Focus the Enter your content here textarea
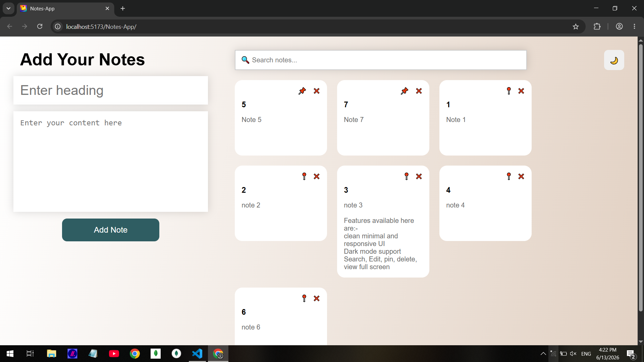This screenshot has height=362, width=644. coord(111,162)
